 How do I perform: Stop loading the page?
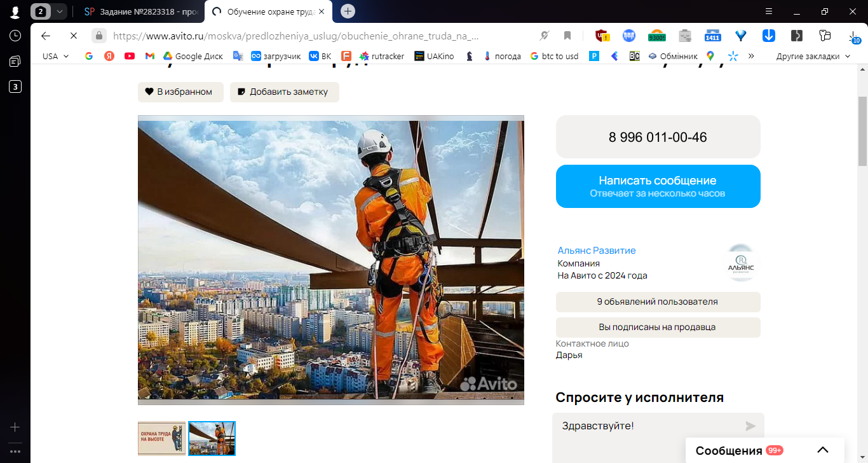74,36
